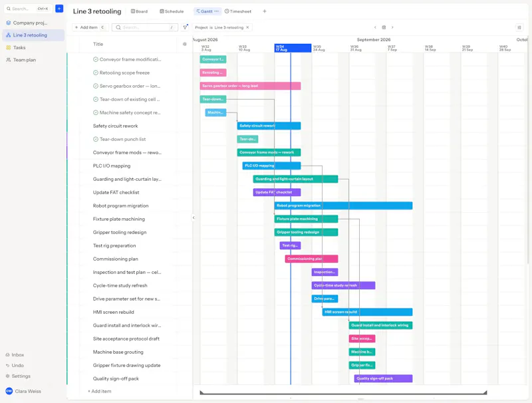The height and width of the screenshot is (403, 532).
Task: Open the Robot program migration row title
Action: pyautogui.click(x=121, y=206)
